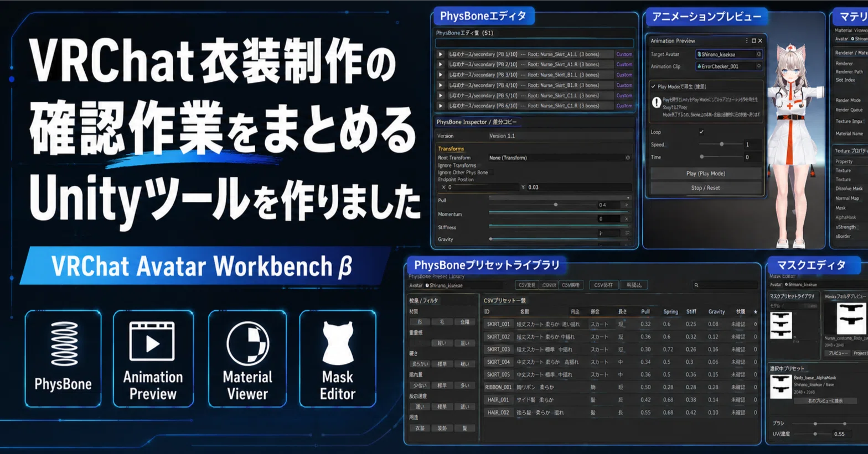Viewport: 868px width, 454px height.
Task: Click the Animation Preview icon card
Action: 153,358
